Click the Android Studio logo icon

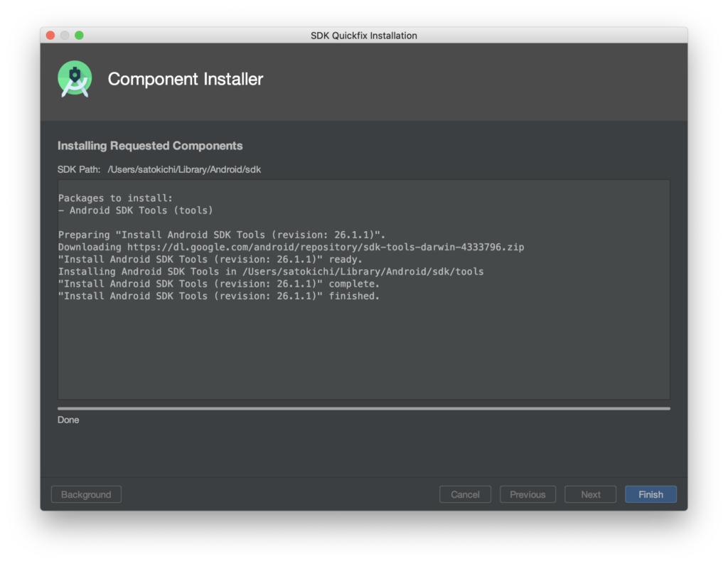75,79
